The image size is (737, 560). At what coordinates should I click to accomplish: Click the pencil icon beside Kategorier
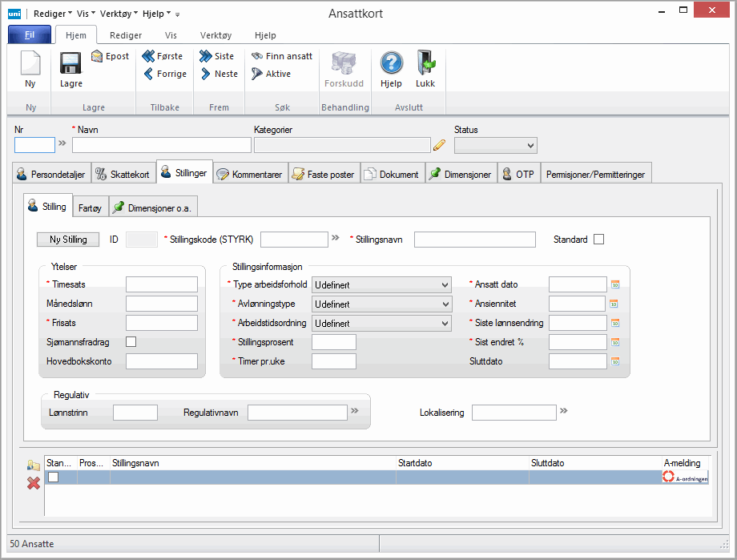point(439,145)
